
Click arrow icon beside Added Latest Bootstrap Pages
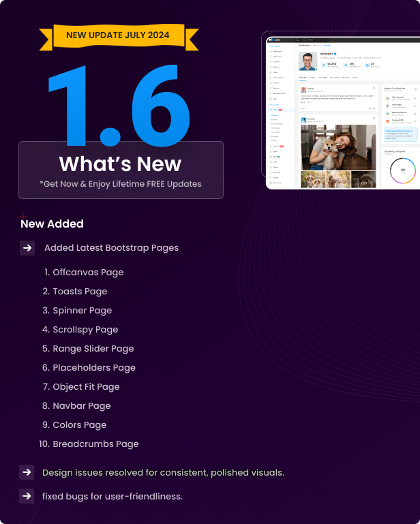(27, 248)
